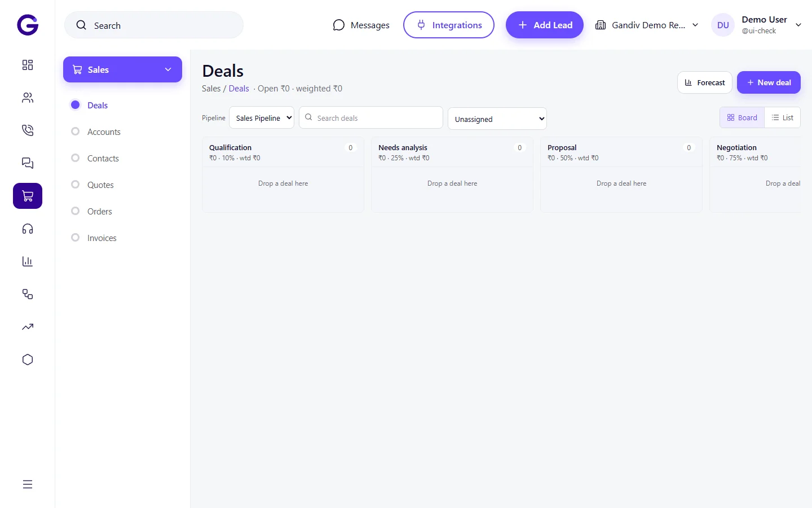
Task: Click the magnifier icon in the top search
Action: pos(81,25)
